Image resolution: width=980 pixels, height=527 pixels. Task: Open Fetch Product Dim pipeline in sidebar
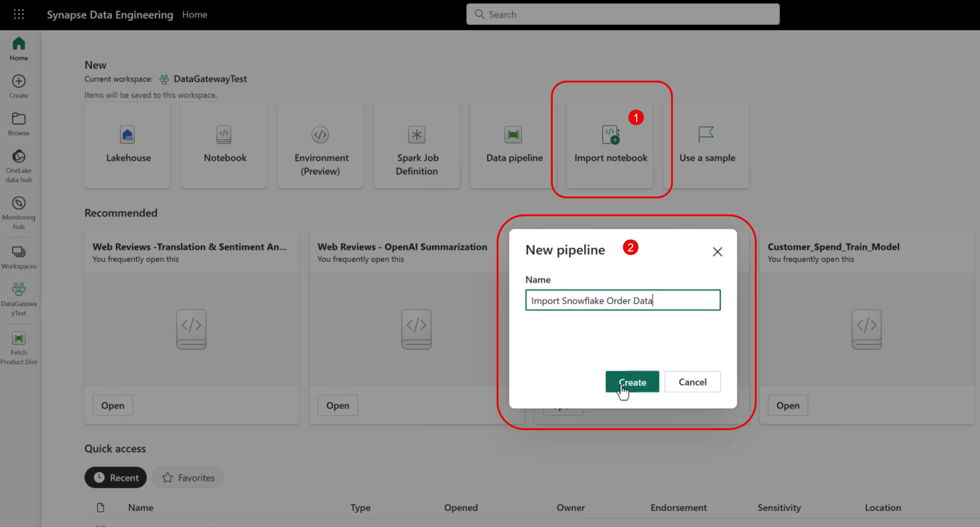(x=19, y=348)
